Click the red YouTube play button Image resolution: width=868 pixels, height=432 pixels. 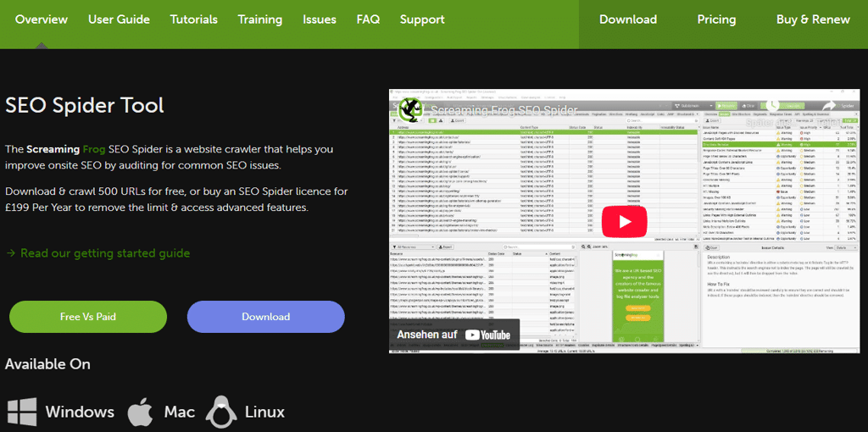point(625,221)
